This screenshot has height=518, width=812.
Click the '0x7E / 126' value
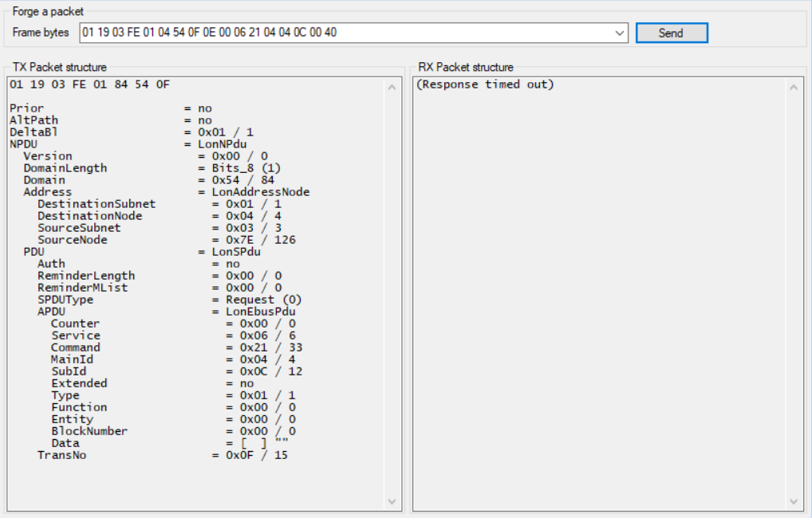(x=261, y=239)
